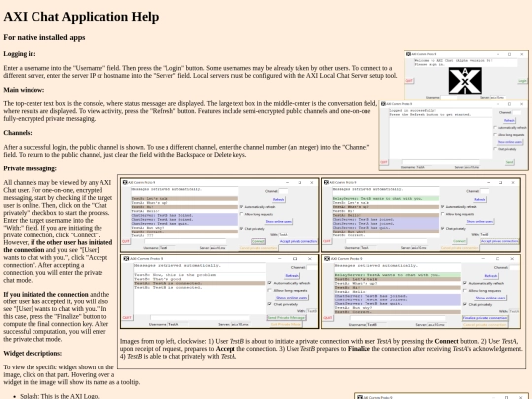This screenshot has height=399, width=532.
Task: Click the Username field in login screenshot
Action: (x=449, y=97)
